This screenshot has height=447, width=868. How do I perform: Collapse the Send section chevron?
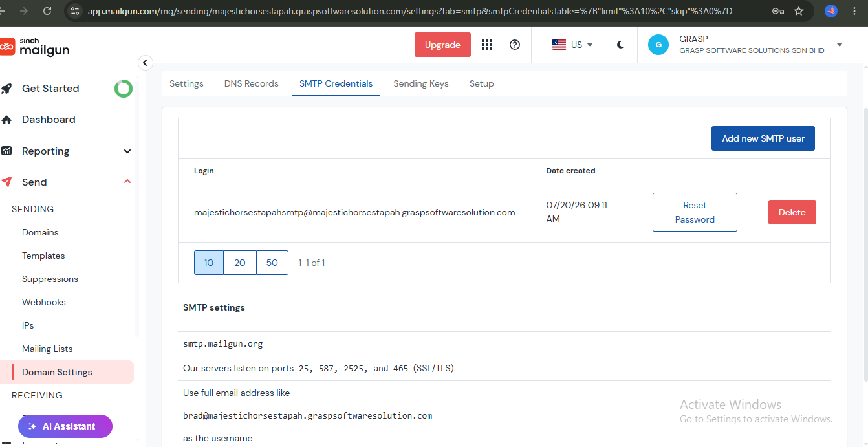[127, 182]
